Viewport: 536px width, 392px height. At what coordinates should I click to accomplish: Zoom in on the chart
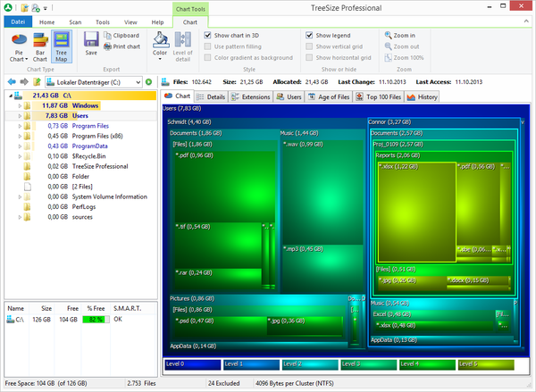pos(399,35)
